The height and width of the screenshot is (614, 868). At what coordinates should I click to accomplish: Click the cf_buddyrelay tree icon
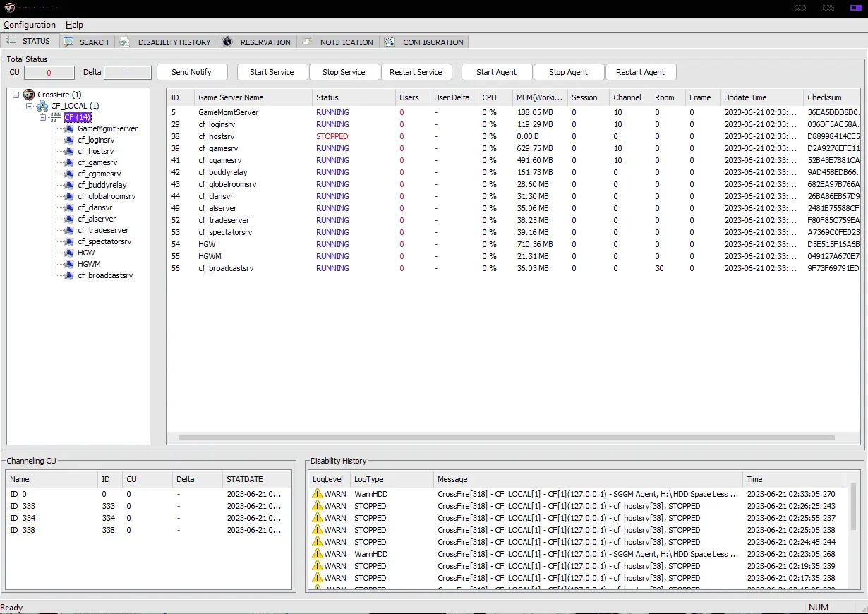pos(69,185)
